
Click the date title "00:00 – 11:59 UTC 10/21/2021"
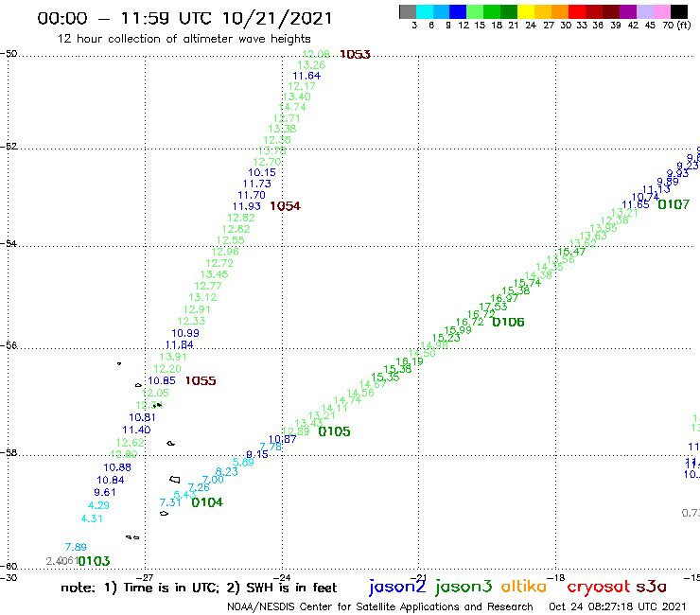coord(184,19)
